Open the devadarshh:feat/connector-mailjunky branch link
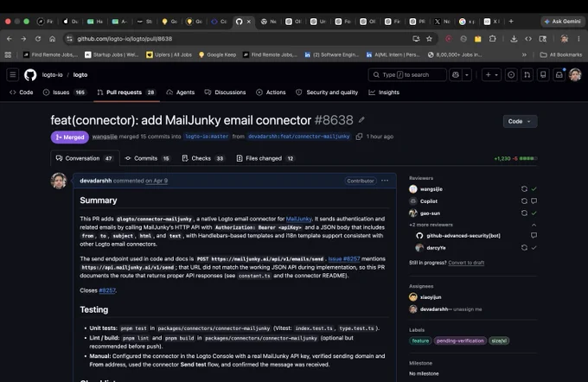The height and width of the screenshot is (382, 588). (x=298, y=137)
